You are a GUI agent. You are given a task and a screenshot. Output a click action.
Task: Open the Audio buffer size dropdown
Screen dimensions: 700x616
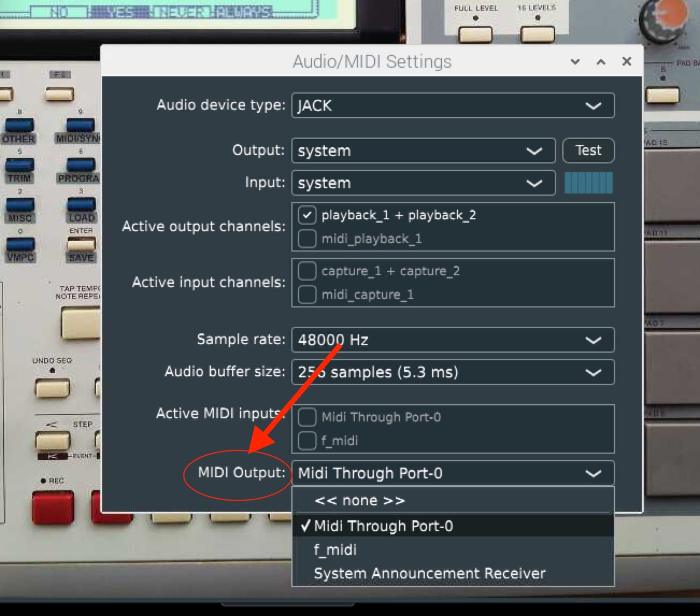[453, 372]
